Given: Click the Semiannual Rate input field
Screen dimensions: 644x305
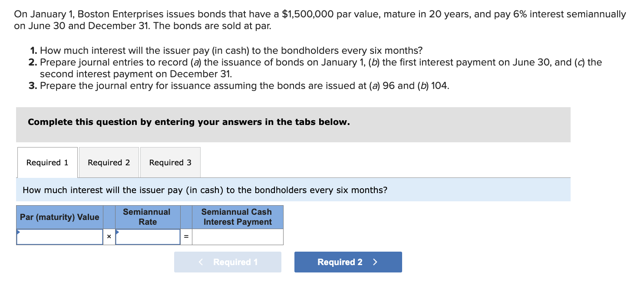Looking at the screenshot, I should 148,236.
